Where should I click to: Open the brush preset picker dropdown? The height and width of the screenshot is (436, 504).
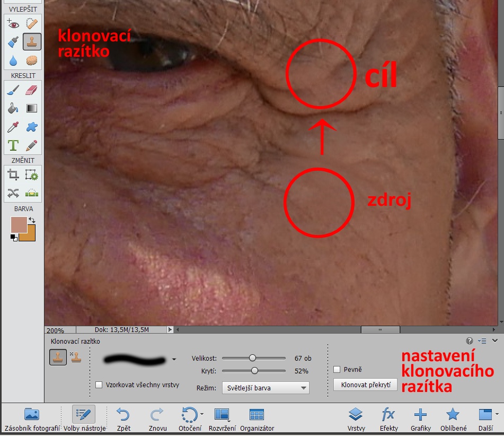click(x=174, y=360)
